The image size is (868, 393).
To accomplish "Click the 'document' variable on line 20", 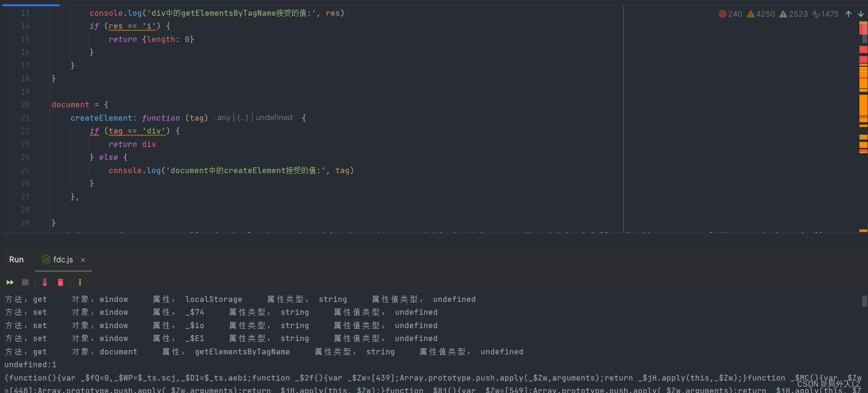I will click(x=71, y=104).
